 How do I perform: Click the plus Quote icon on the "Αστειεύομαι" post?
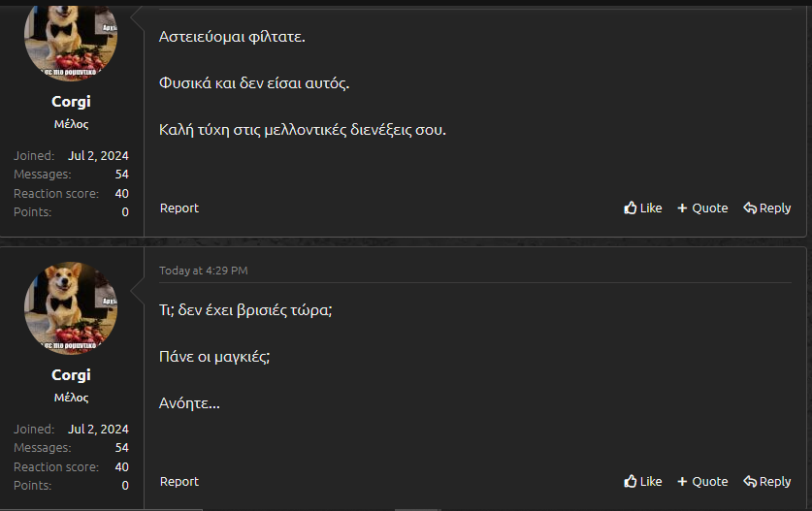(682, 208)
